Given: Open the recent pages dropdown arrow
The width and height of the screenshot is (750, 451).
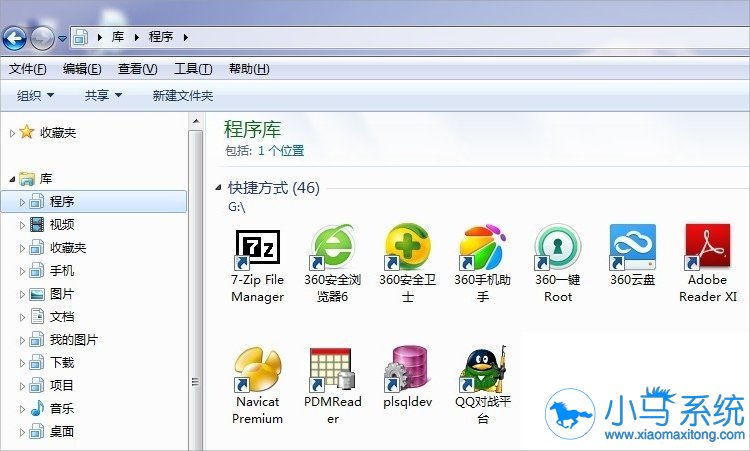Looking at the screenshot, I should 63,38.
